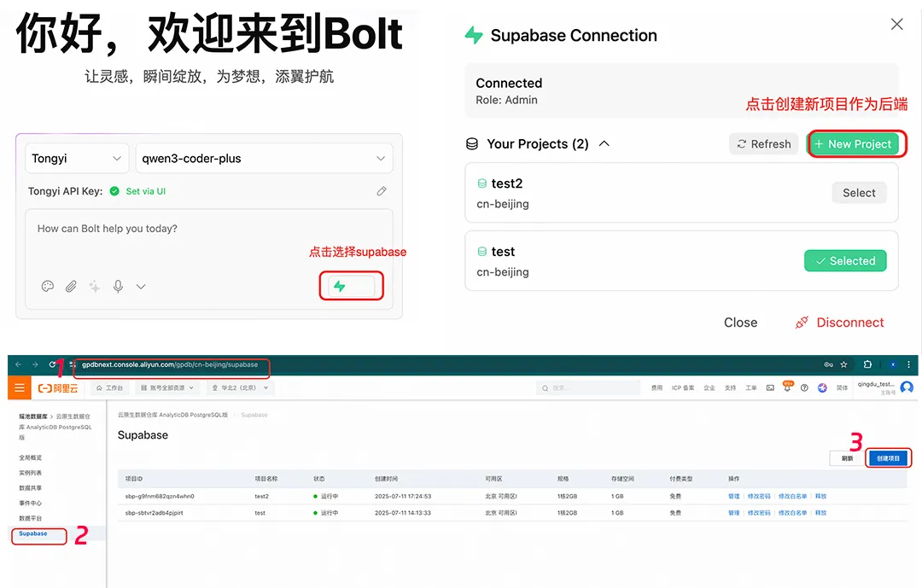Open the Aliyun orange hamburger menu
The width and height of the screenshot is (922, 588).
19,388
